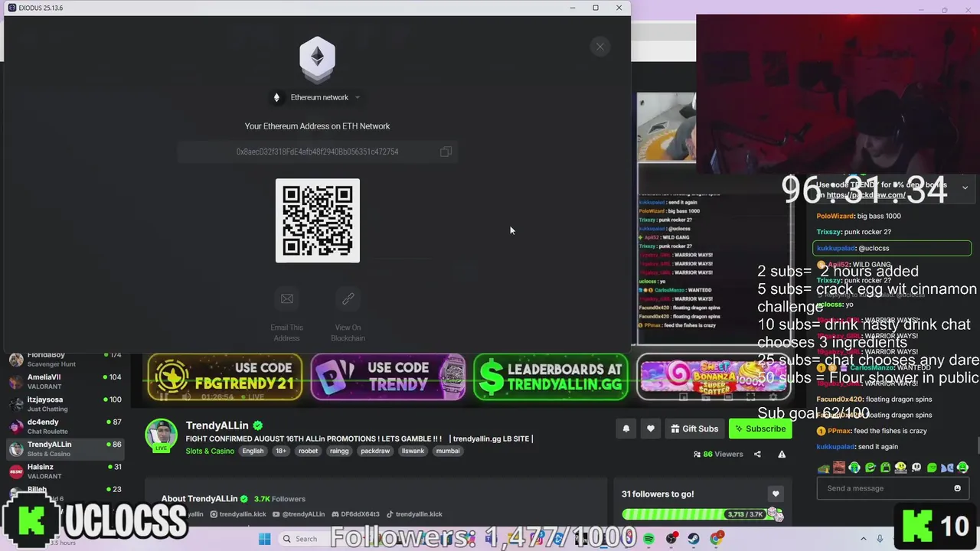Open trendyallin.kick TikTok link

414,514
